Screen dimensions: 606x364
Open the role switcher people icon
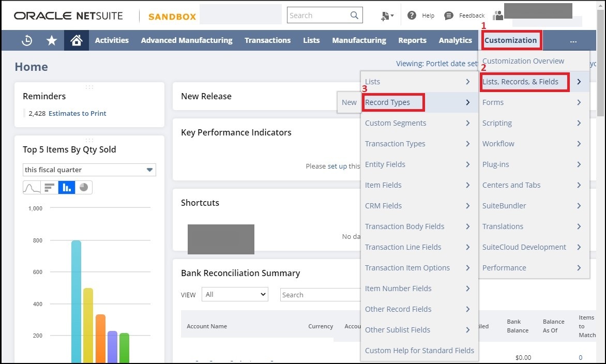pyautogui.click(x=498, y=15)
